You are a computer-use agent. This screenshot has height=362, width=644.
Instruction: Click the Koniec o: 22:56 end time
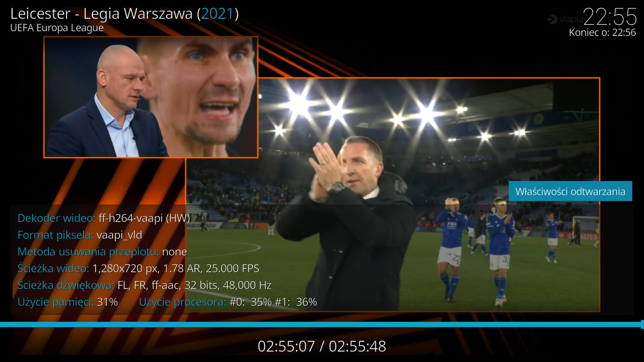(602, 33)
